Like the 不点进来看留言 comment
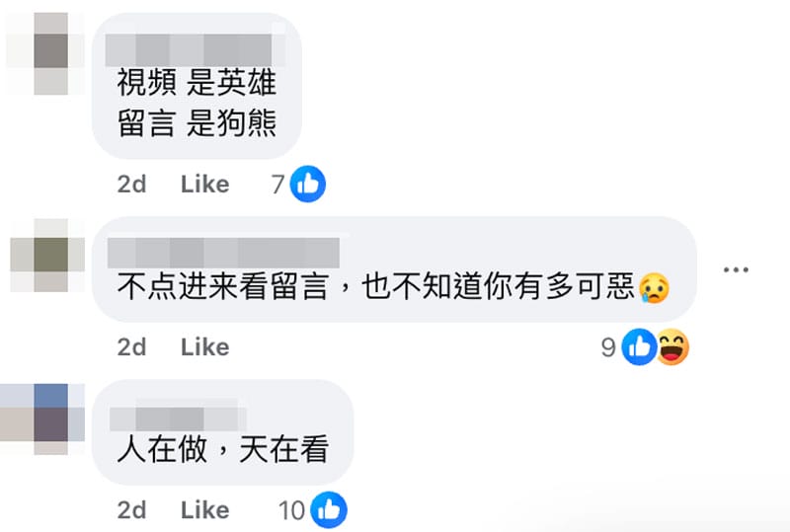Image resolution: width=790 pixels, height=532 pixels. tap(205, 347)
